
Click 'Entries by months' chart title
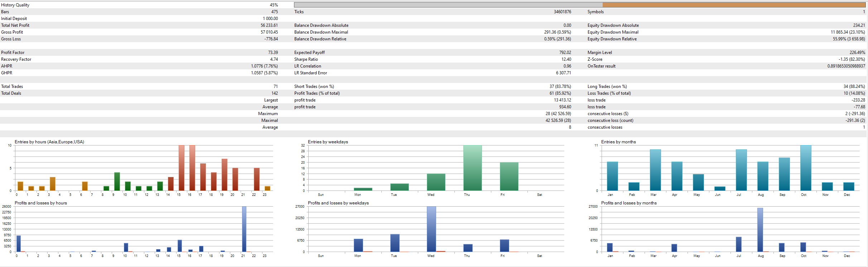[x=618, y=142]
